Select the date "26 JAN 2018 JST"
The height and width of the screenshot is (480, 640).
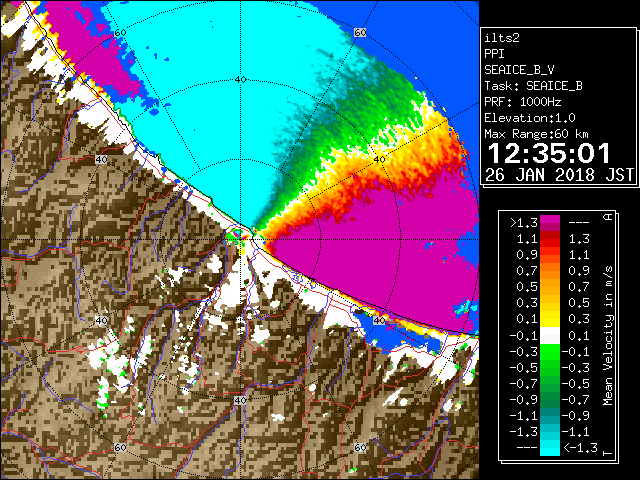(x=559, y=175)
